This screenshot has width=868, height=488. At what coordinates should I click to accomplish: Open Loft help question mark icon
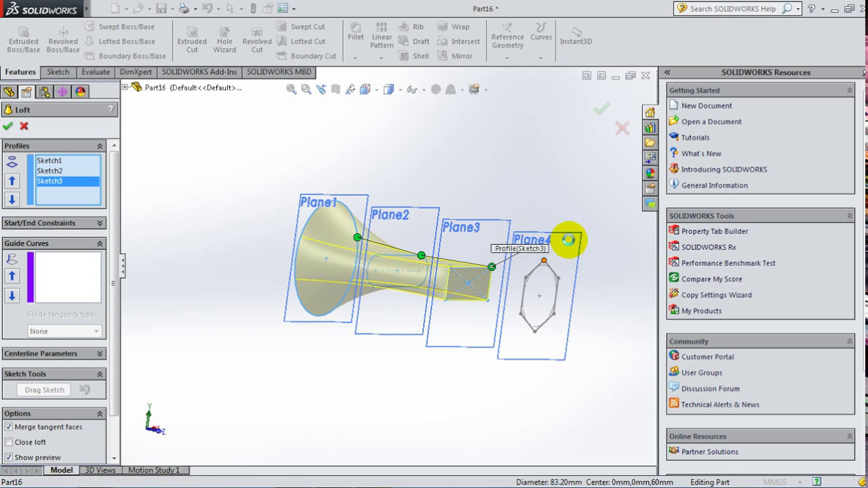[x=111, y=109]
